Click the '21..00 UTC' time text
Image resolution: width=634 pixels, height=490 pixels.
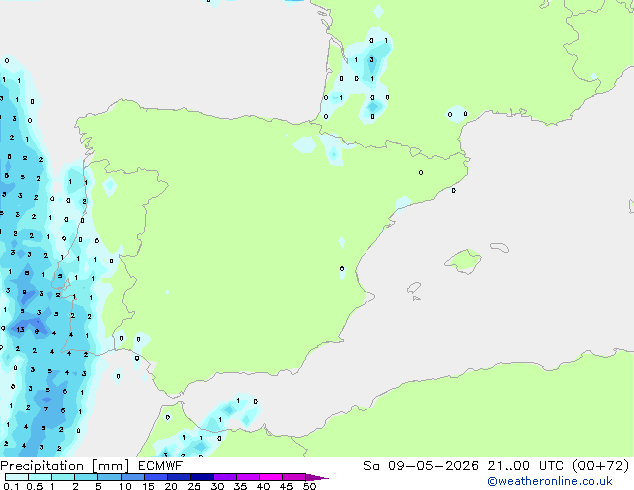point(525,466)
